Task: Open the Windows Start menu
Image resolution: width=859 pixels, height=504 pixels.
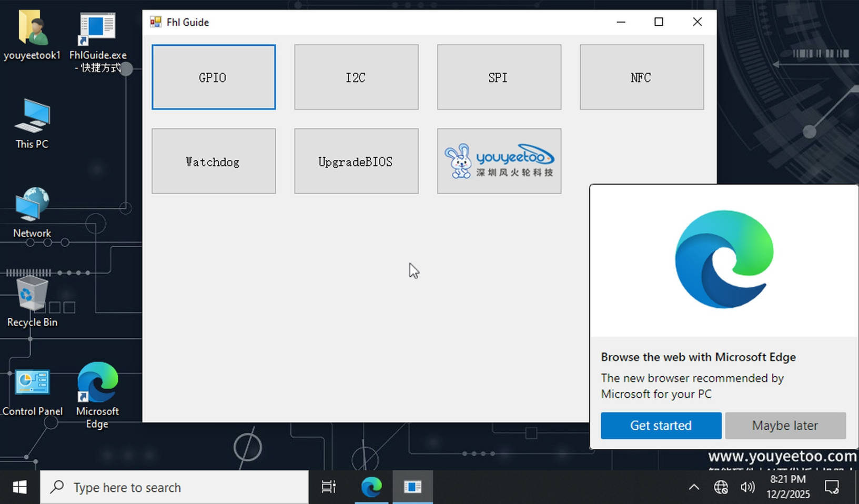Action: (x=19, y=488)
